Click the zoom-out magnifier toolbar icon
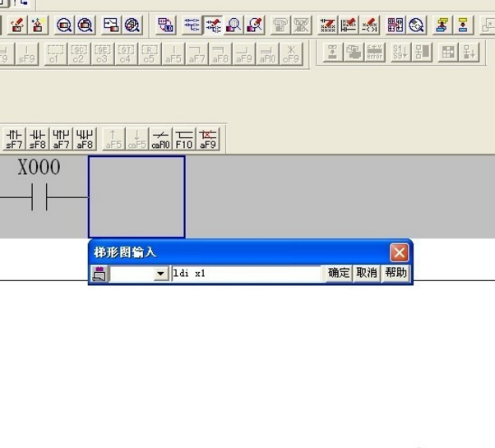The image size is (495, 448). (x=85, y=25)
